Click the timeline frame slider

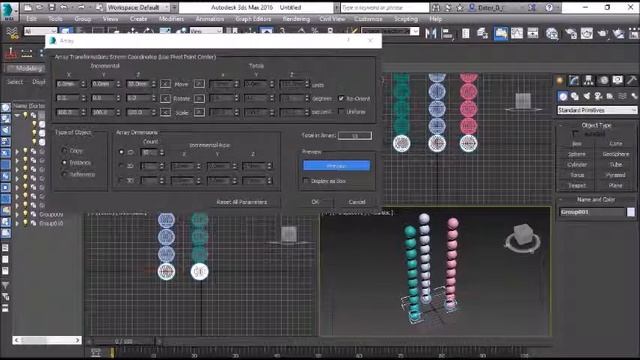click(x=123, y=341)
